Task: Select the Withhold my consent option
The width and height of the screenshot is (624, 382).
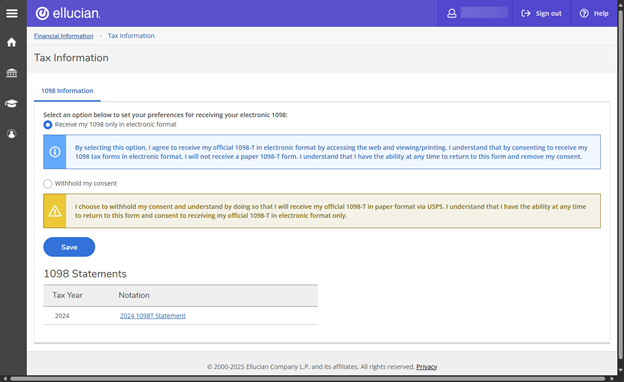Action: coord(48,184)
